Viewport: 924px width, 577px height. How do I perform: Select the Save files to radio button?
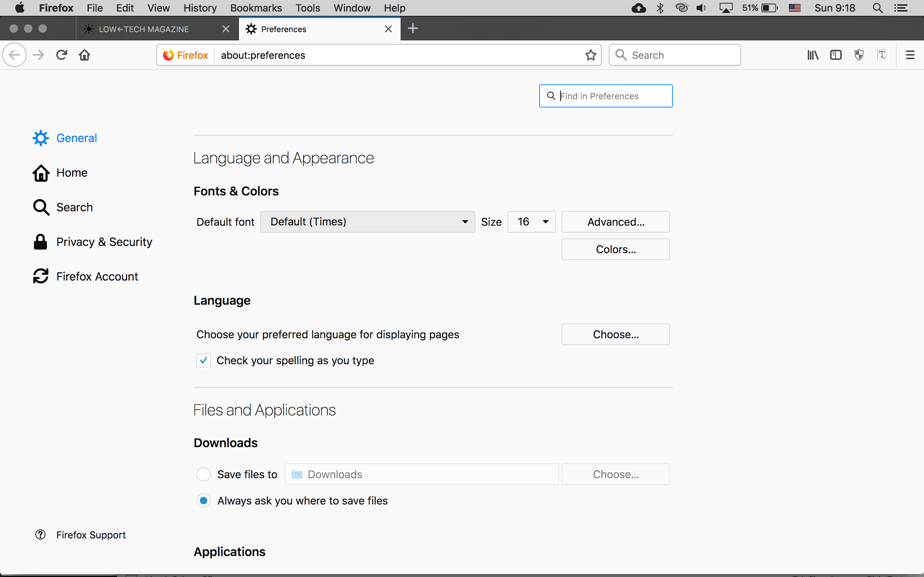click(203, 474)
